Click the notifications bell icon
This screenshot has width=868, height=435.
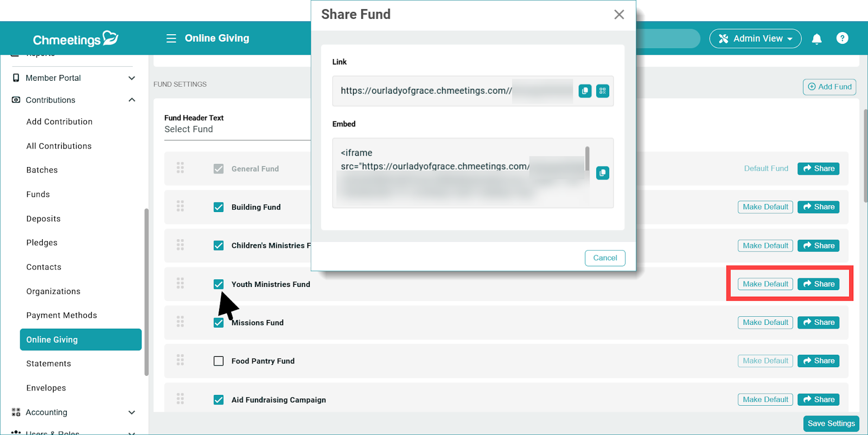(816, 39)
